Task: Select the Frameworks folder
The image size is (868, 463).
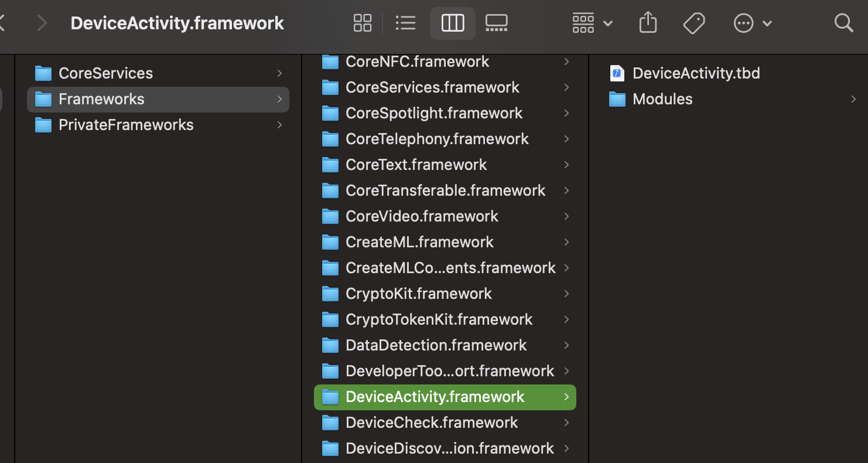Action: 158,99
